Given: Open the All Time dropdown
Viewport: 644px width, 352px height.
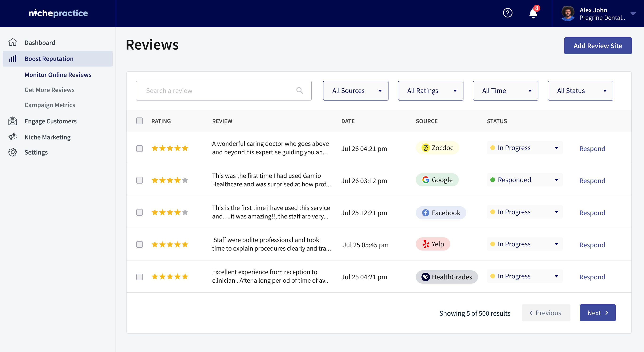Looking at the screenshot, I should 505,91.
